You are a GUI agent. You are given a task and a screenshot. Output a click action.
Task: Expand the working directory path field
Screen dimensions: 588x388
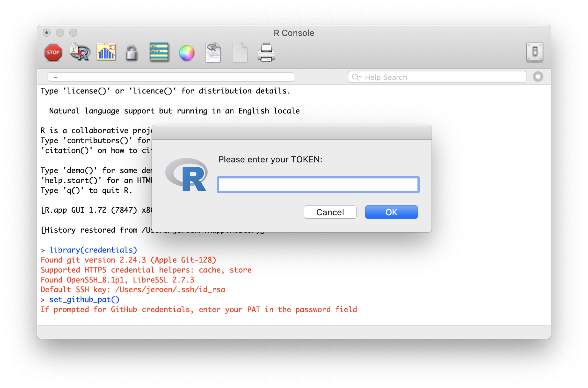tap(171, 77)
